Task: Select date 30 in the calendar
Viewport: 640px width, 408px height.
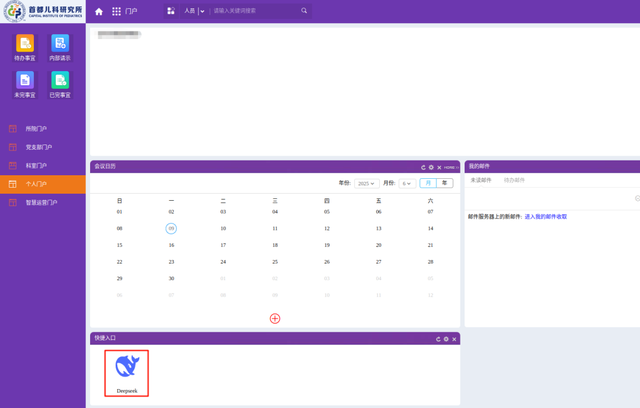Action: pos(171,279)
